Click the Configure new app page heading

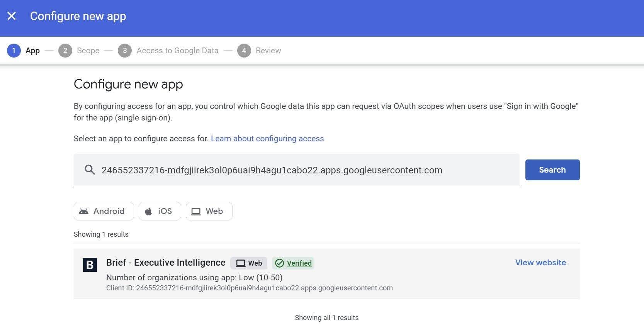click(128, 84)
